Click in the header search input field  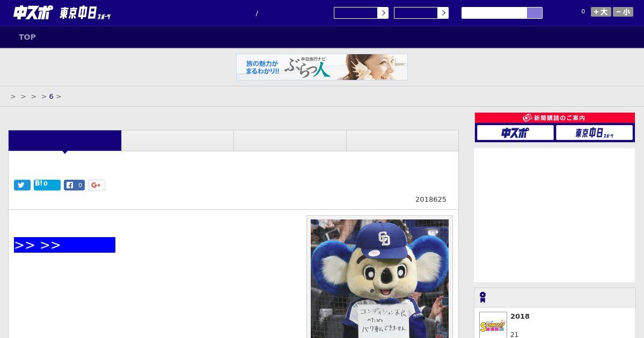[494, 13]
